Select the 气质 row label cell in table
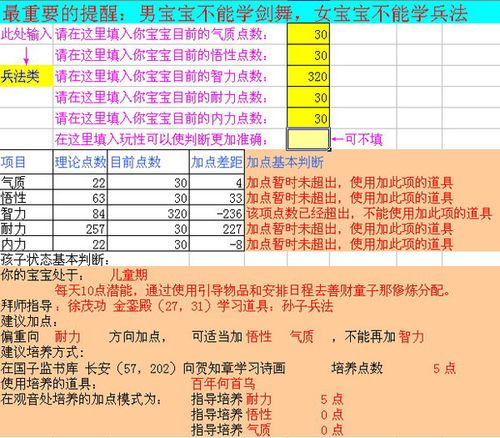 click(26, 182)
